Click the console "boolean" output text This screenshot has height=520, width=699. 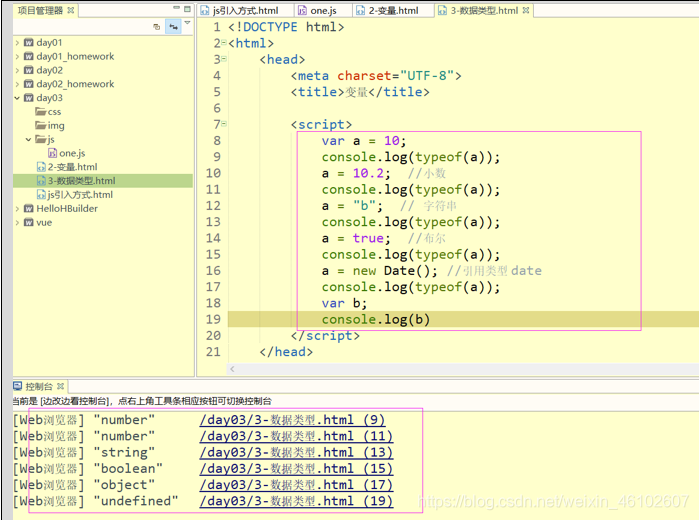coord(128,469)
